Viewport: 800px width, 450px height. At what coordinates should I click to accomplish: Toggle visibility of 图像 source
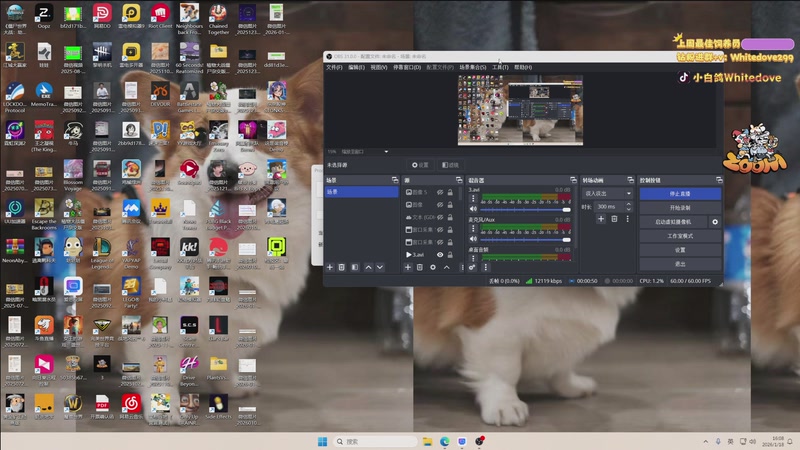[440, 205]
